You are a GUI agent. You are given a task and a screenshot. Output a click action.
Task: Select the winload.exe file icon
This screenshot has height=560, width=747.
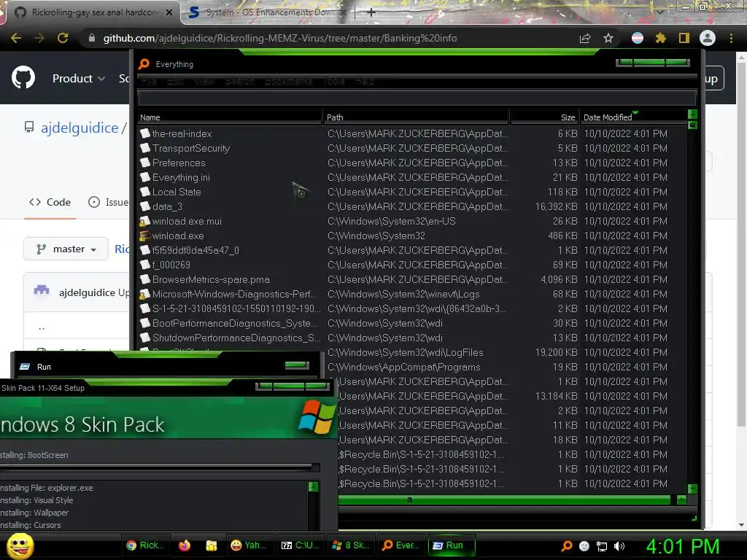(x=145, y=236)
